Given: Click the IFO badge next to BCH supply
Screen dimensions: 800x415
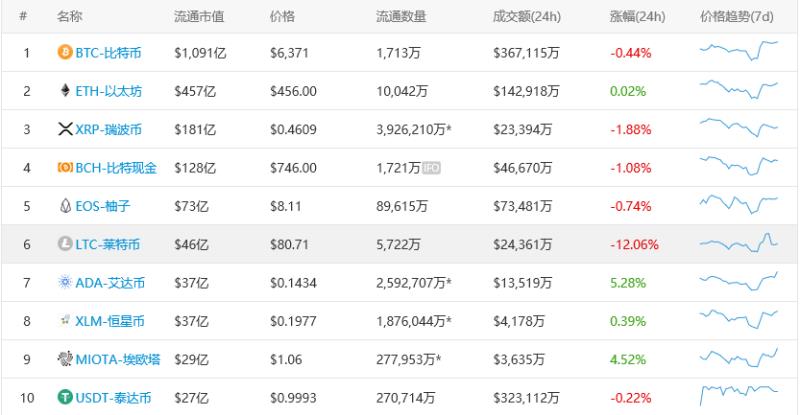Looking at the screenshot, I should 431,167.
